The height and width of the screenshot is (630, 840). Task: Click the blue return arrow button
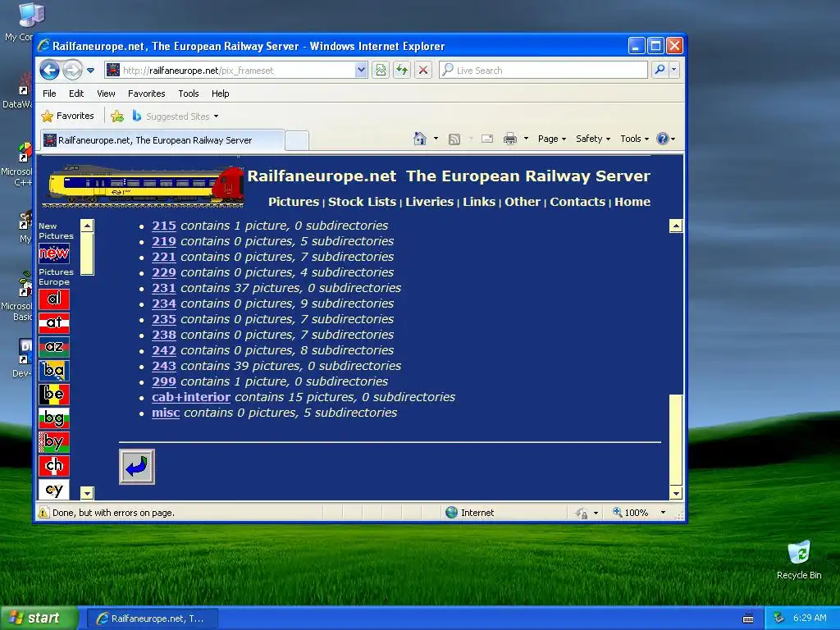coord(137,467)
